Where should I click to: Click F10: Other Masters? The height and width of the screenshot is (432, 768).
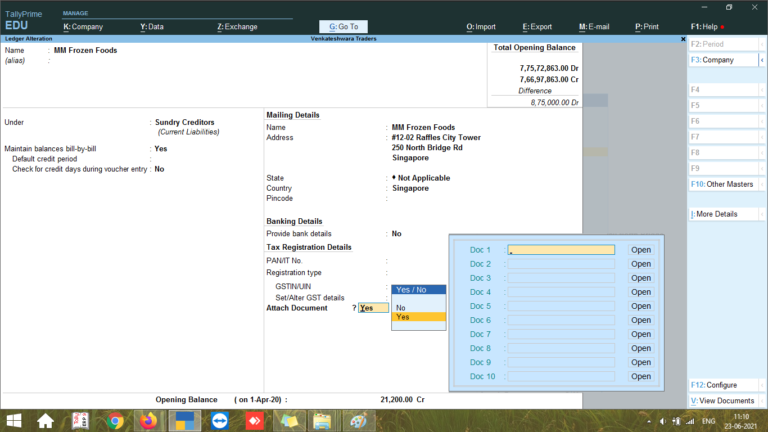[x=723, y=184]
